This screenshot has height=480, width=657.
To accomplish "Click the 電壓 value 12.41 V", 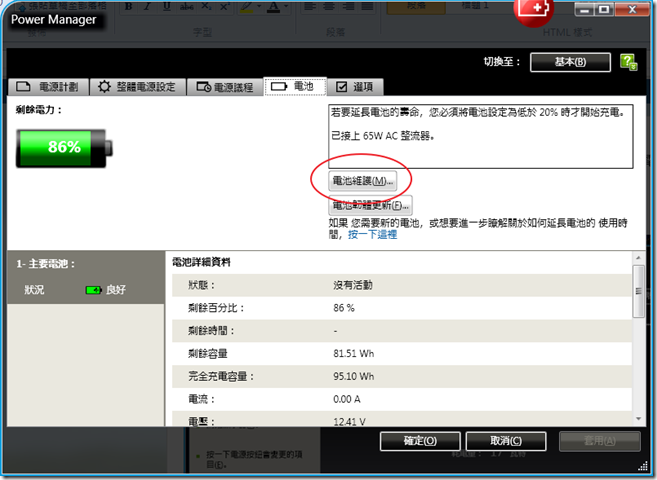I will (349, 421).
